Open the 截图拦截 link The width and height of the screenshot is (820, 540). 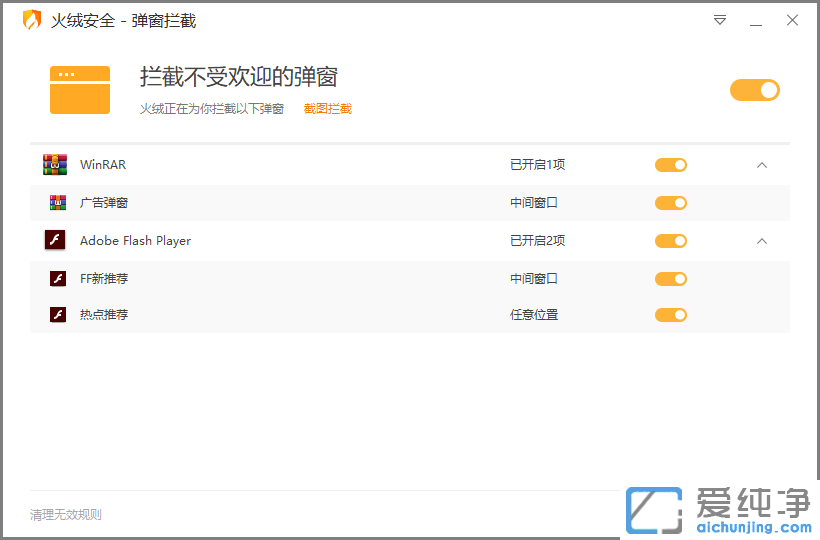pyautogui.click(x=328, y=109)
